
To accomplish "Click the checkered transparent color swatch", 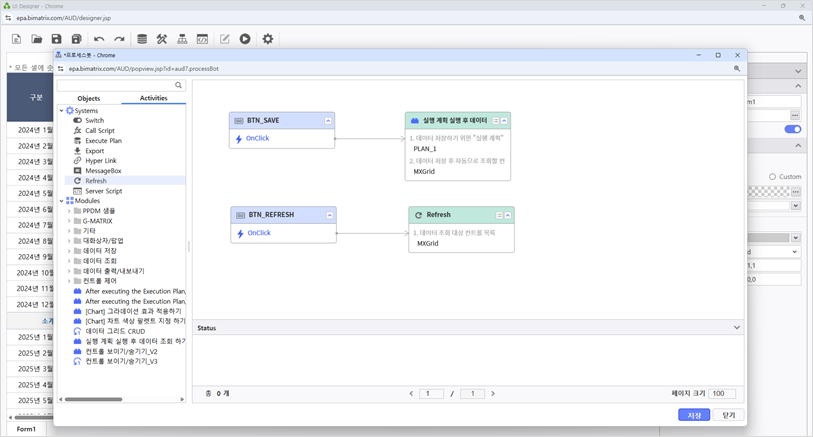I will [770, 192].
